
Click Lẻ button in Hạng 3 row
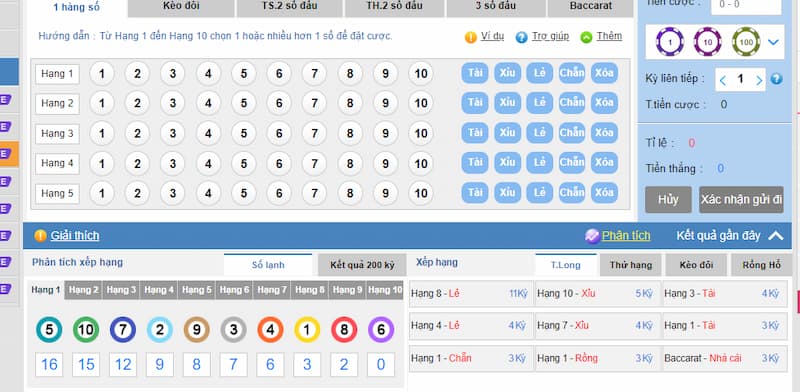(x=540, y=133)
